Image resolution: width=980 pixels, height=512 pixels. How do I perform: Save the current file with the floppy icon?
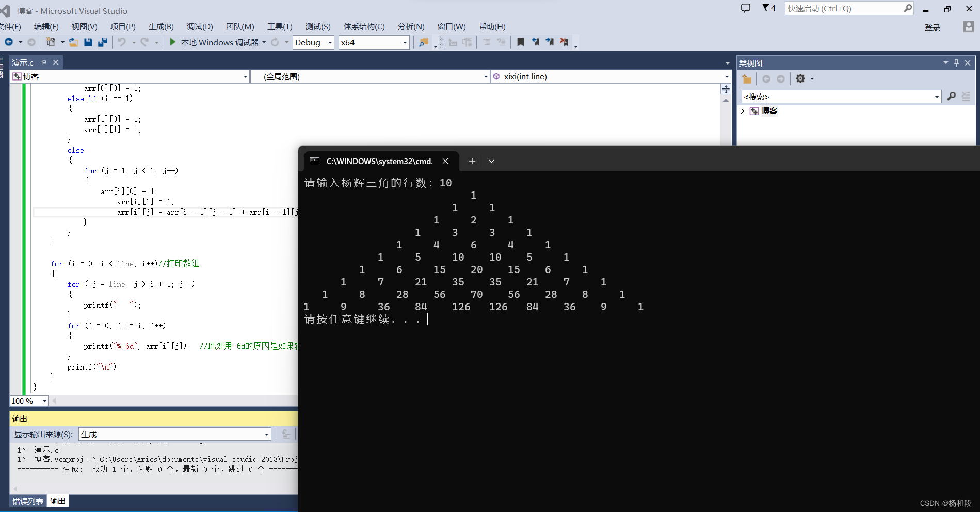[88, 42]
